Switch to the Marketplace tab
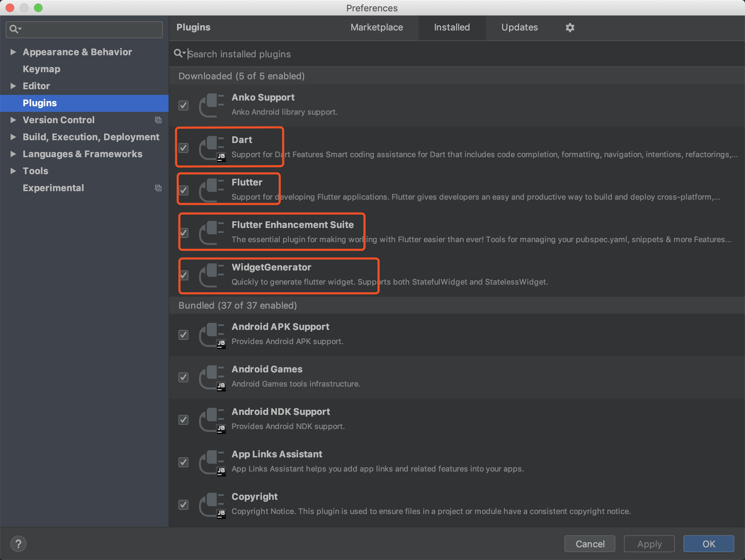The image size is (745, 560). click(377, 28)
